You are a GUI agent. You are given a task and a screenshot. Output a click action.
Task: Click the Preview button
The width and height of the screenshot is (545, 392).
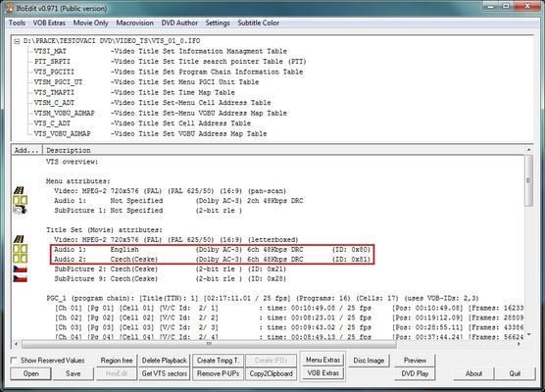(x=415, y=361)
